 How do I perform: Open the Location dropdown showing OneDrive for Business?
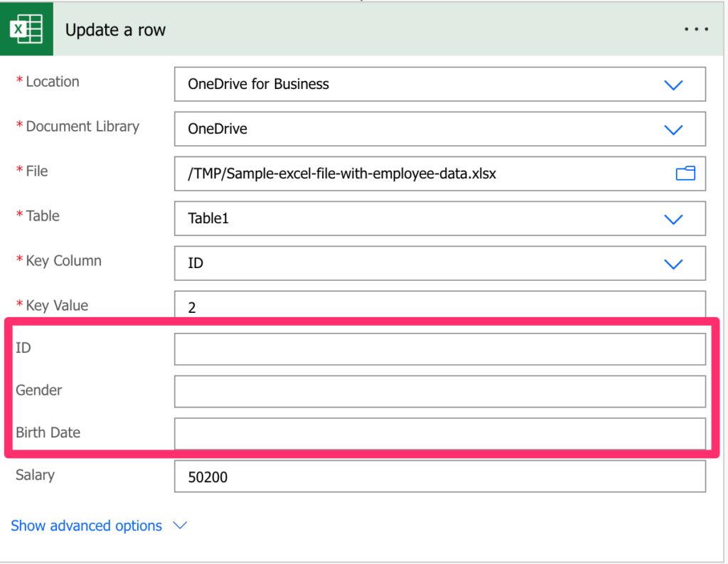pyautogui.click(x=427, y=85)
